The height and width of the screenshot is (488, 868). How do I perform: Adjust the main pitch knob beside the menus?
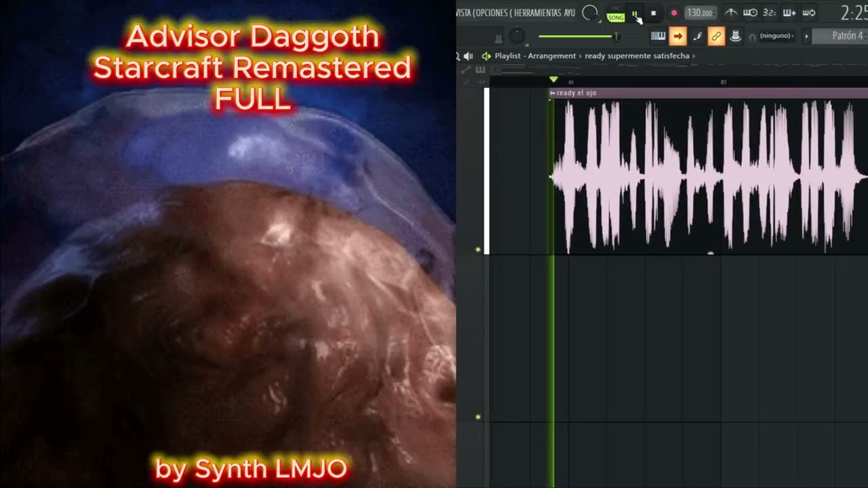590,13
